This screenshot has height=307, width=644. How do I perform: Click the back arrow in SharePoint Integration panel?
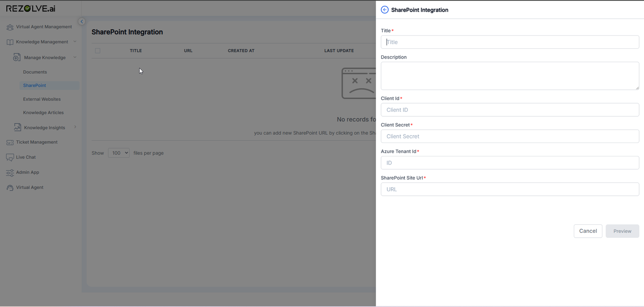tap(385, 10)
